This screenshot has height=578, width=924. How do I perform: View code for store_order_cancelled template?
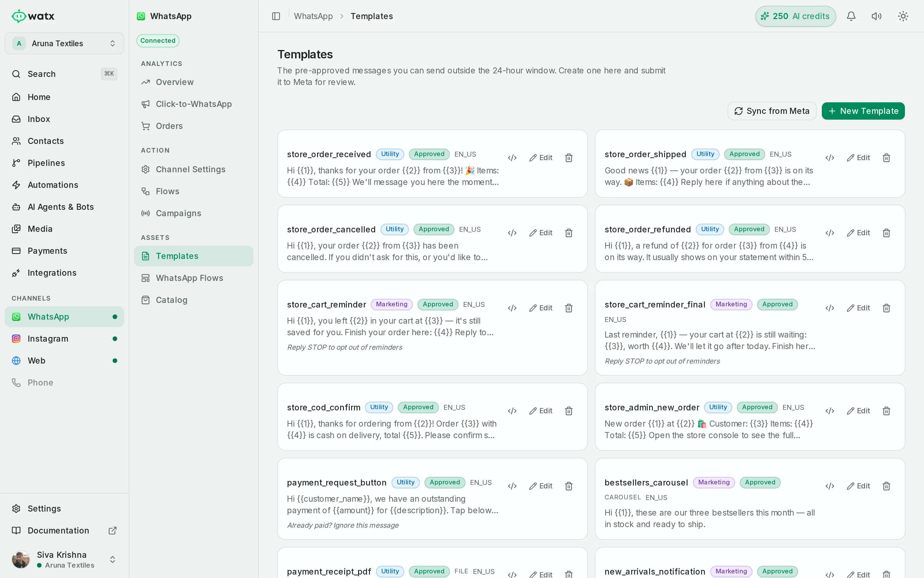click(x=512, y=233)
